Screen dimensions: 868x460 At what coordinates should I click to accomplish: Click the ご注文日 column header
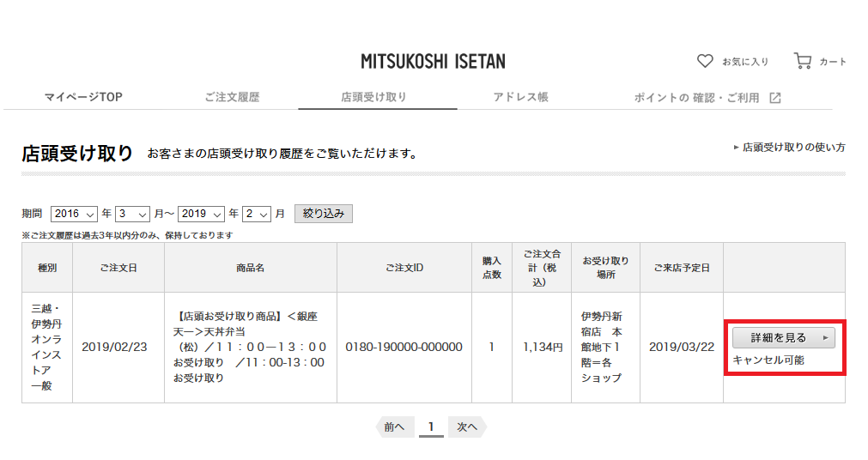coord(118,268)
